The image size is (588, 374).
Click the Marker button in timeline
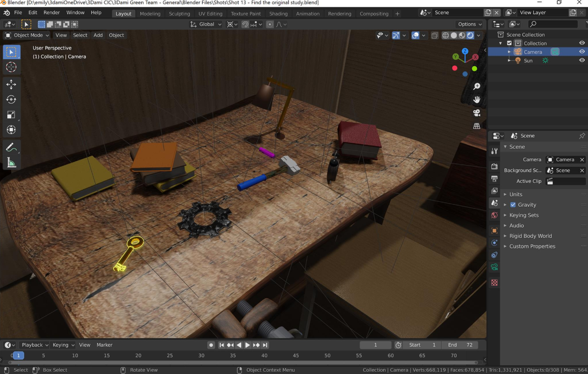coord(104,345)
